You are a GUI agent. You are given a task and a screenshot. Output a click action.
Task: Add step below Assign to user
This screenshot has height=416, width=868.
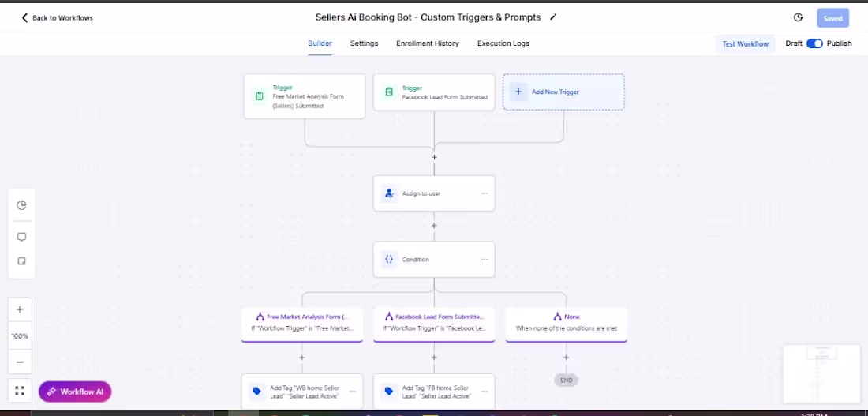434,226
